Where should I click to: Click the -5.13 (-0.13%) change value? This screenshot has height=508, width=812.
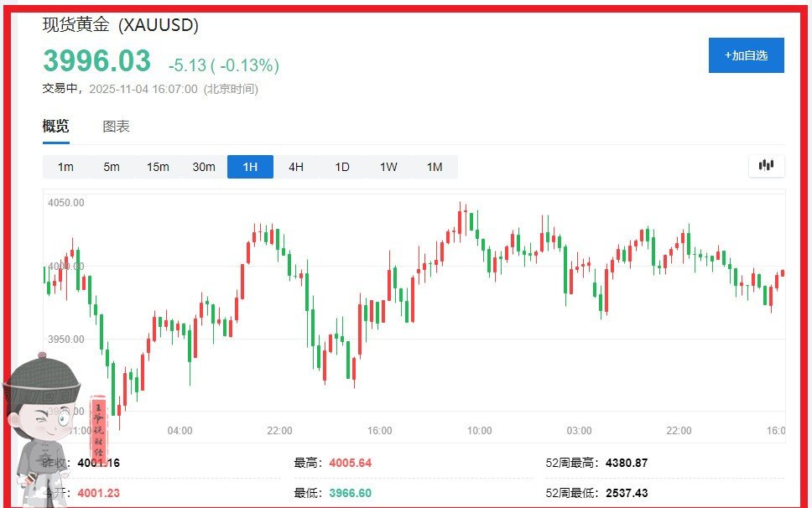click(x=223, y=65)
